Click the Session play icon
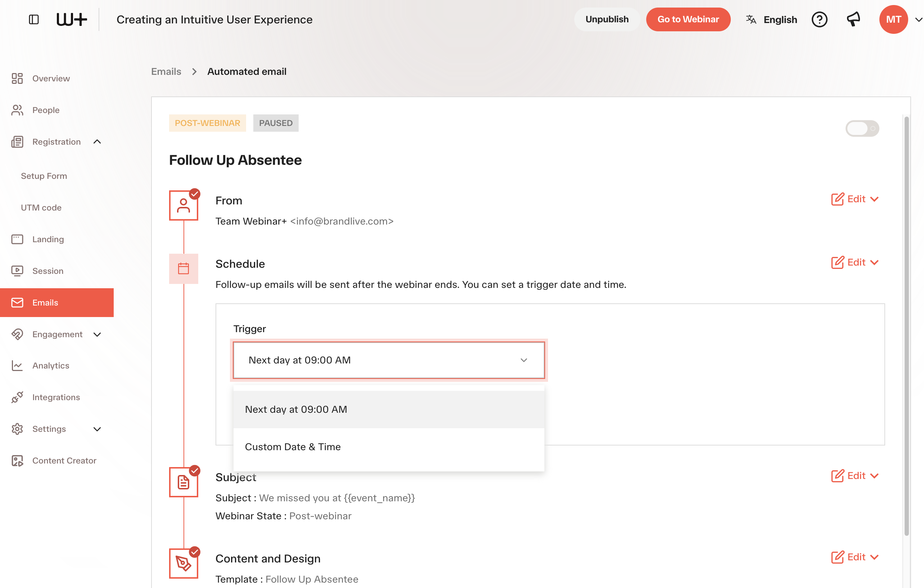Viewport: 924px width, 588px height. tap(17, 271)
